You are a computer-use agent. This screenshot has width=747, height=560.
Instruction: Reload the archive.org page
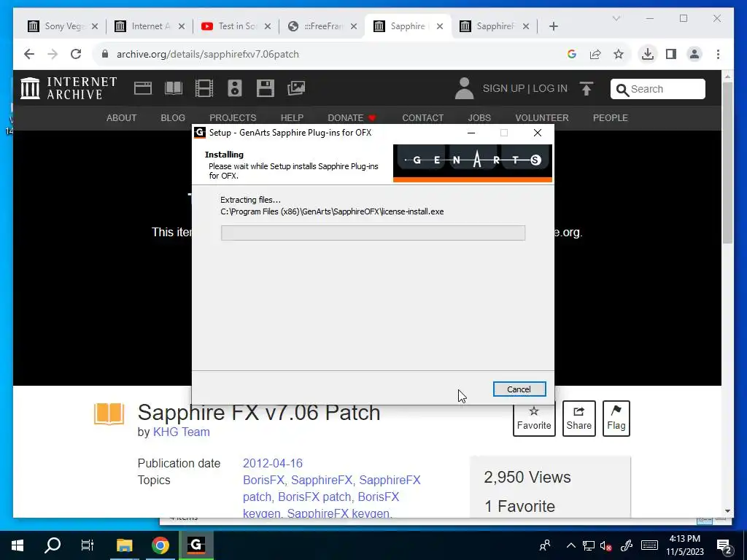[x=76, y=54]
